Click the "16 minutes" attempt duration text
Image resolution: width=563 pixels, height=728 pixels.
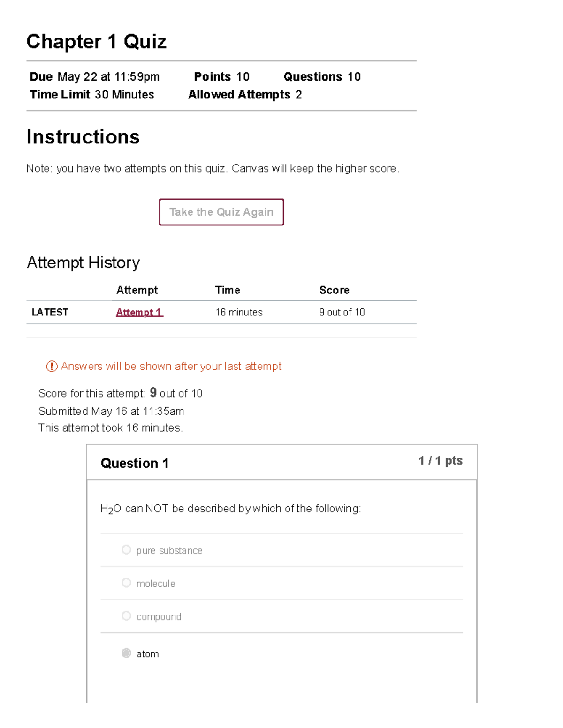tap(238, 312)
